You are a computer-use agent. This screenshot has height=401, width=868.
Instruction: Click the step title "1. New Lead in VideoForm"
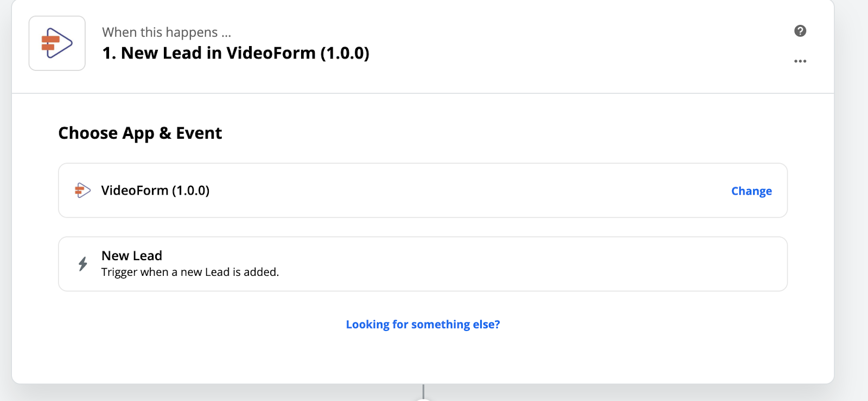tap(235, 53)
